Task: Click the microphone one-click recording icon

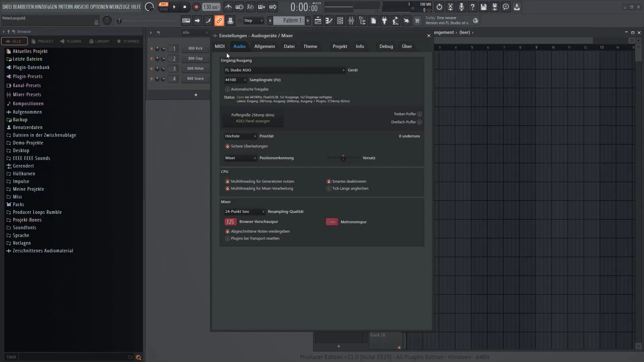Action: pos(462,7)
